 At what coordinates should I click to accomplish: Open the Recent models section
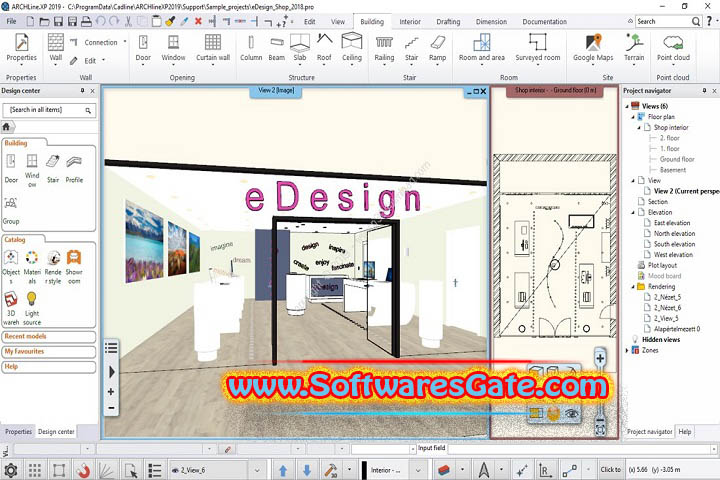pos(49,336)
